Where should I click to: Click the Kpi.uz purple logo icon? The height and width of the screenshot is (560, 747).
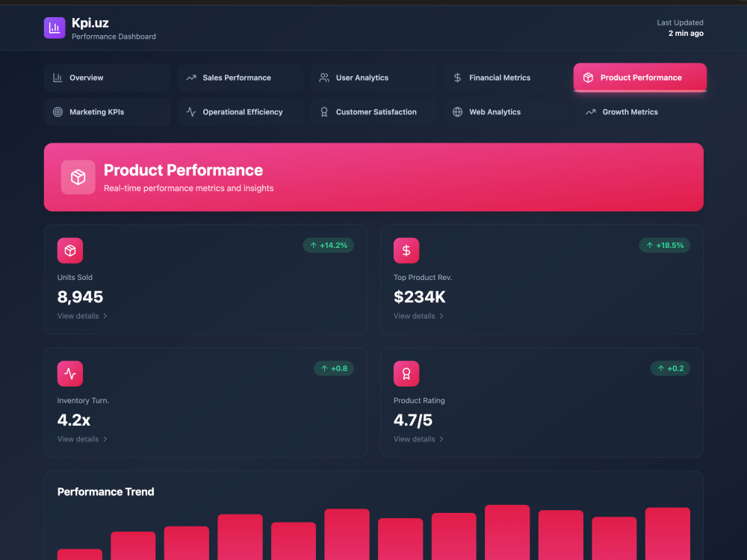click(55, 28)
